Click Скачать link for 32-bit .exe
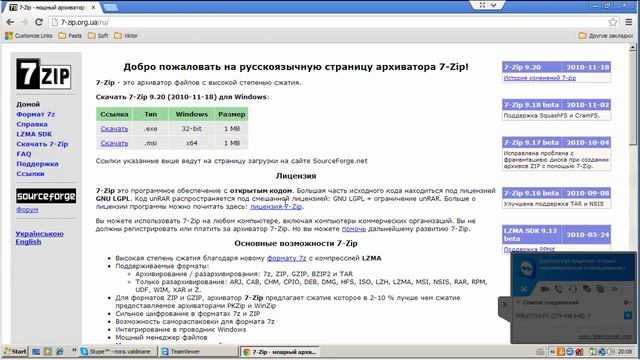Viewport: 640px width, 360px height. coord(114,129)
